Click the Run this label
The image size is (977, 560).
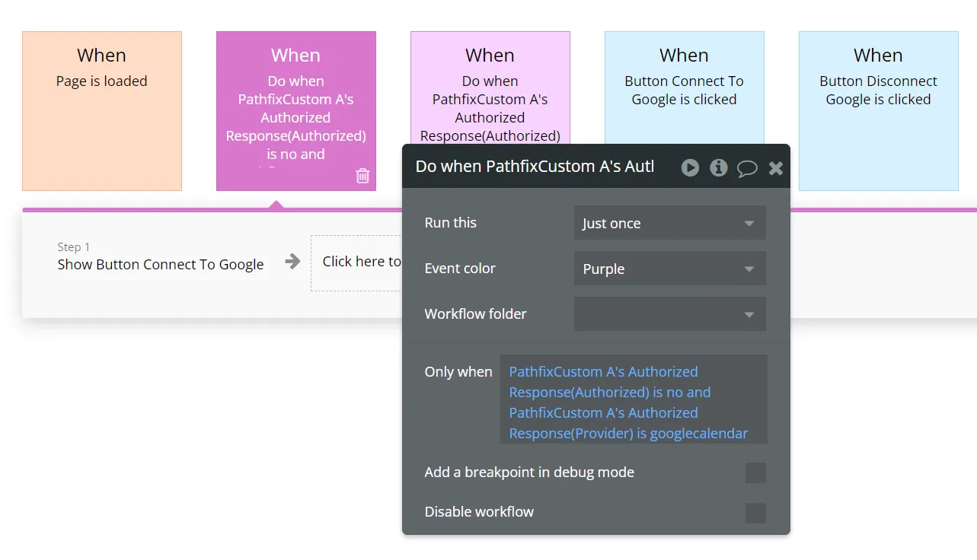[451, 223]
